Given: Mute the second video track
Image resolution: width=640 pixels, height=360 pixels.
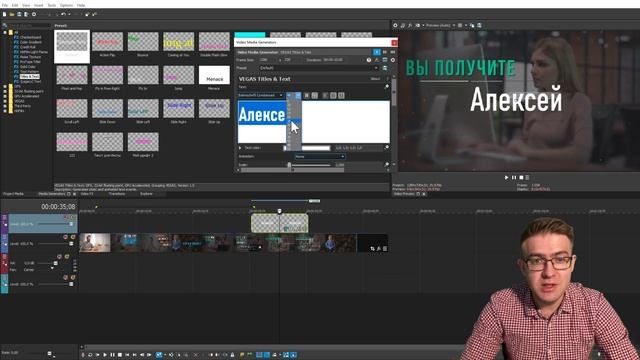Looking at the screenshot, I should [x=66, y=237].
